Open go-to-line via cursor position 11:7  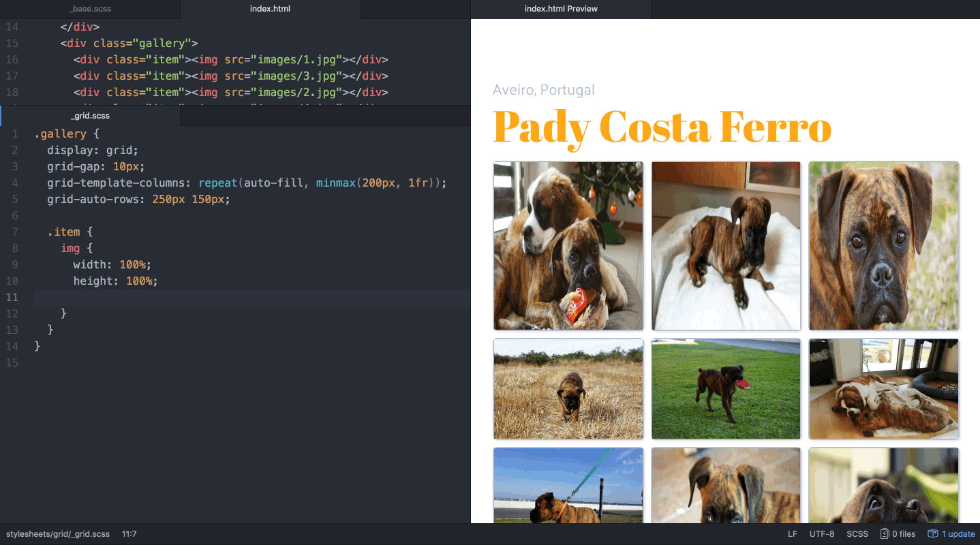pos(129,534)
